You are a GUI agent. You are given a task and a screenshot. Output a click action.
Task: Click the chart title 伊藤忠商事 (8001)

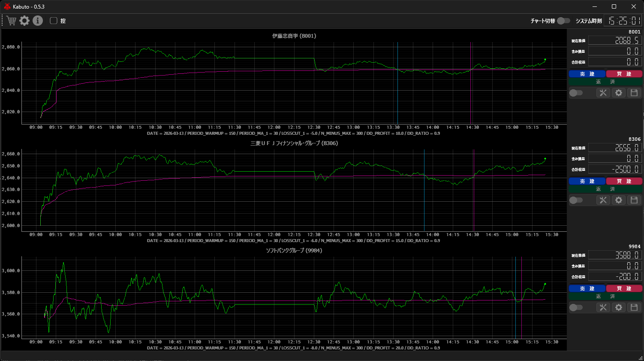coord(294,36)
